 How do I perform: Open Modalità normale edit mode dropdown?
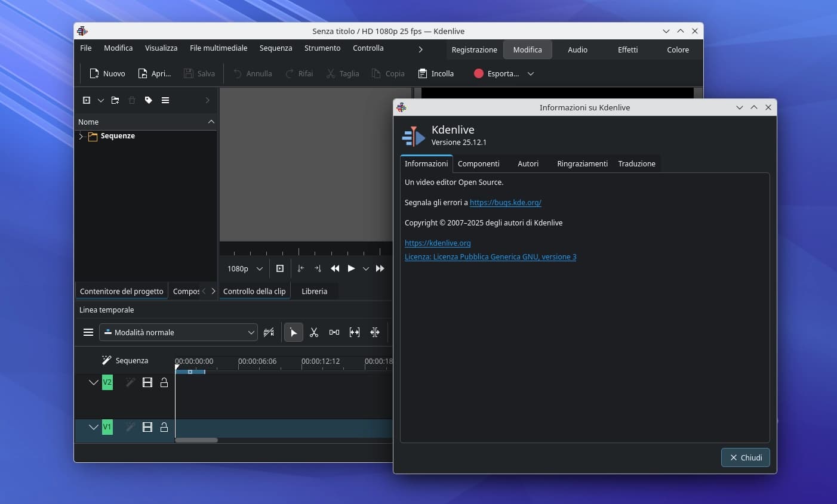click(179, 332)
